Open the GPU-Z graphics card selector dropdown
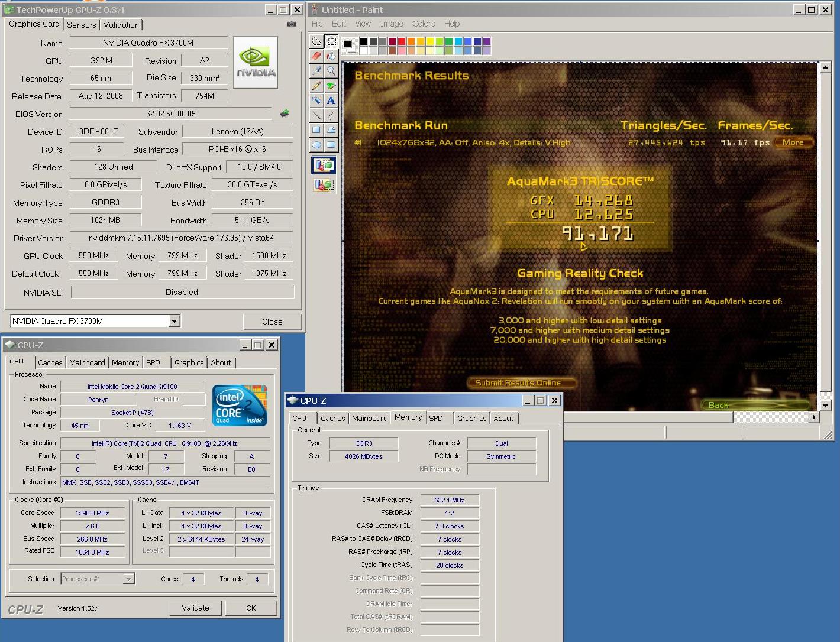 click(174, 321)
